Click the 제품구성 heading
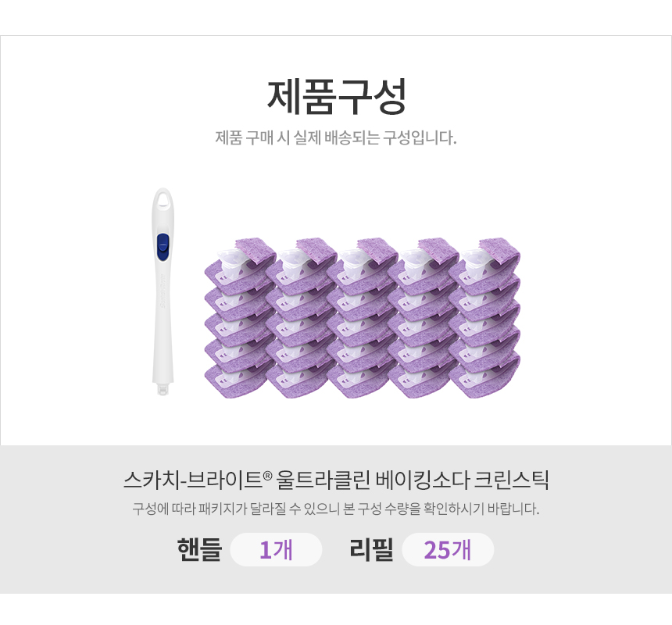The height and width of the screenshot is (625, 672). pyautogui.click(x=337, y=97)
